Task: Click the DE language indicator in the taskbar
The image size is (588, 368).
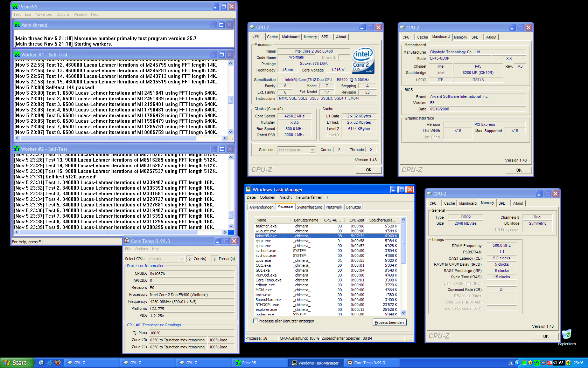Action: [511, 363]
